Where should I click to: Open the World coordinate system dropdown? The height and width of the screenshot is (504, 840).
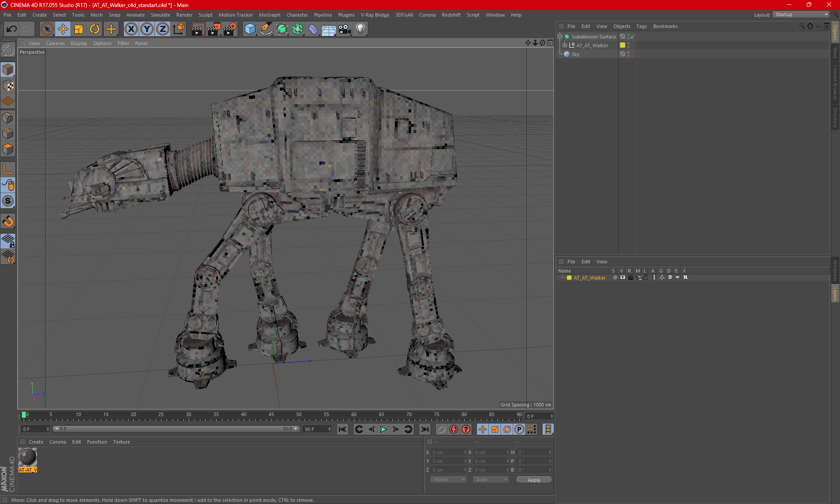tap(448, 479)
